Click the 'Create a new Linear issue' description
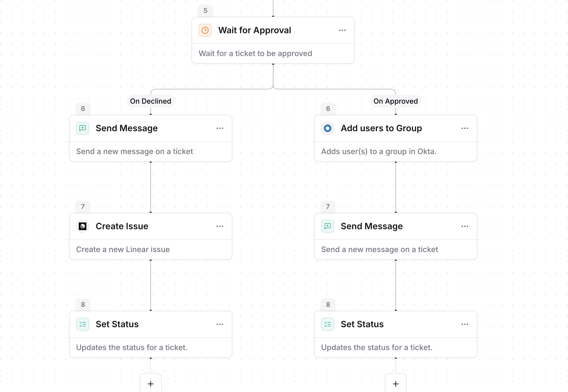 (x=123, y=249)
